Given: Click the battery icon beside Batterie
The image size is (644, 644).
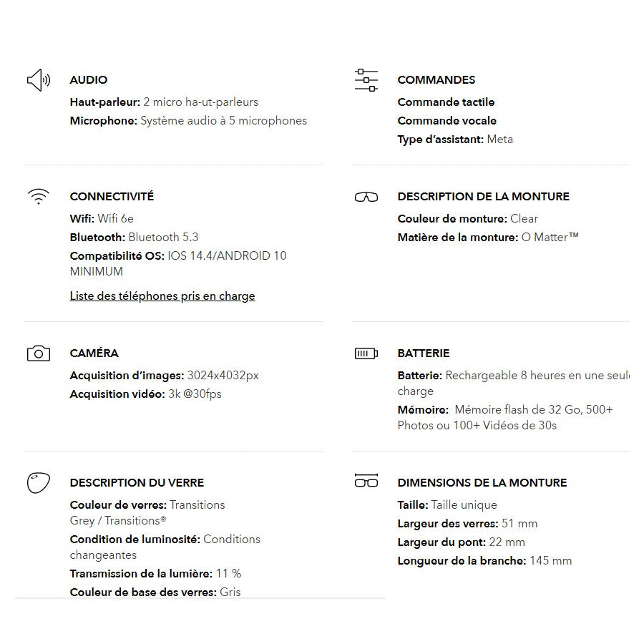Looking at the screenshot, I should [x=366, y=353].
